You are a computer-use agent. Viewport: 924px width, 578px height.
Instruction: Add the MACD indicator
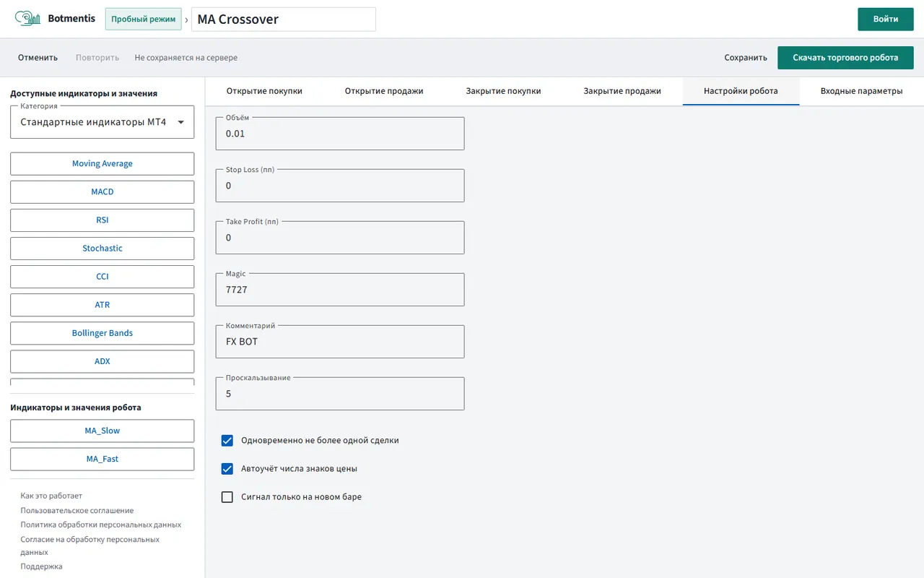(x=103, y=191)
